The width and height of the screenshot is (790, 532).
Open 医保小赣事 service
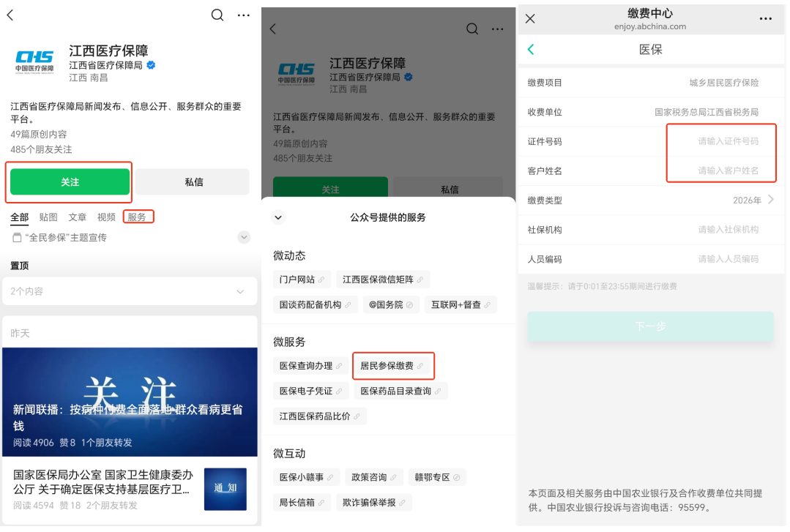pyautogui.click(x=307, y=476)
